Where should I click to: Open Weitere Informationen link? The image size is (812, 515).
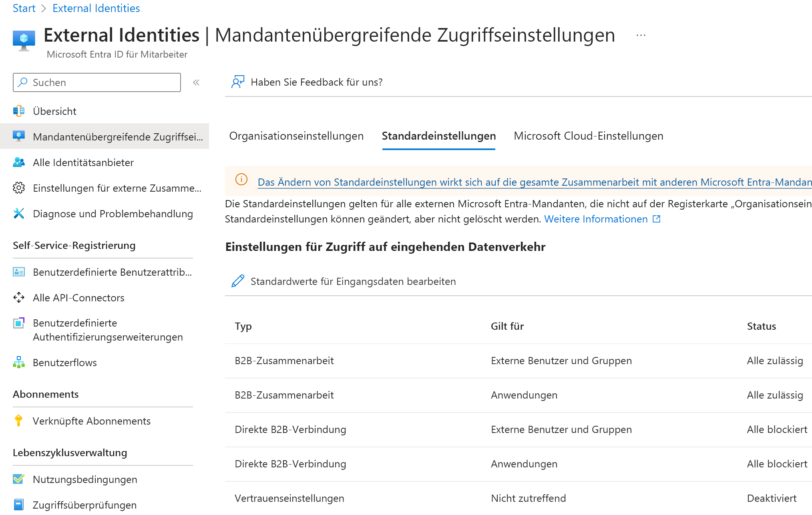(x=596, y=219)
